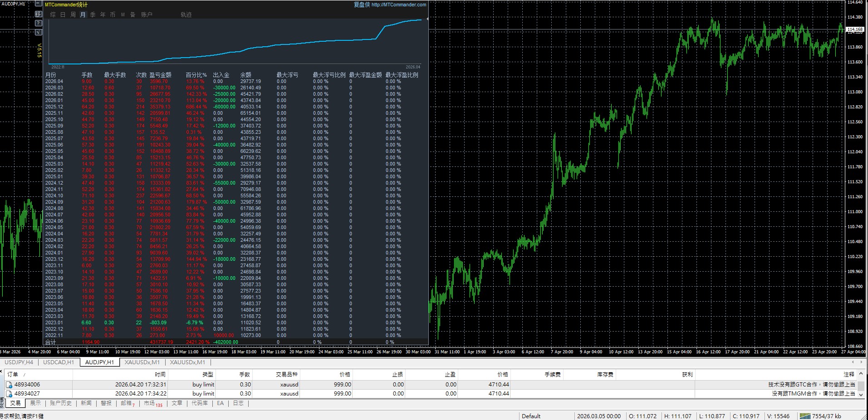Open the EA experts terminal tab
Image resolution: width=868 pixels, height=420 pixels.
tap(221, 403)
